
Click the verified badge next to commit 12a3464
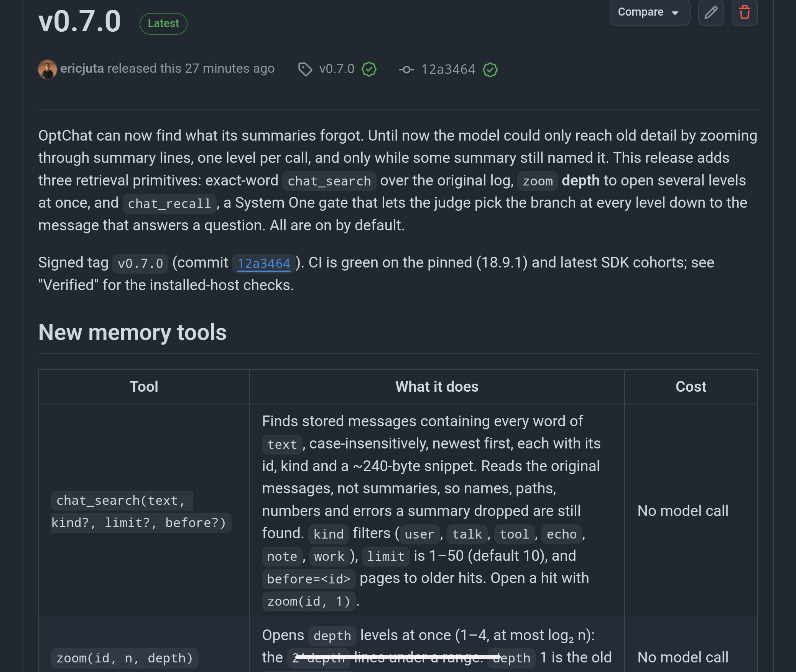490,70
